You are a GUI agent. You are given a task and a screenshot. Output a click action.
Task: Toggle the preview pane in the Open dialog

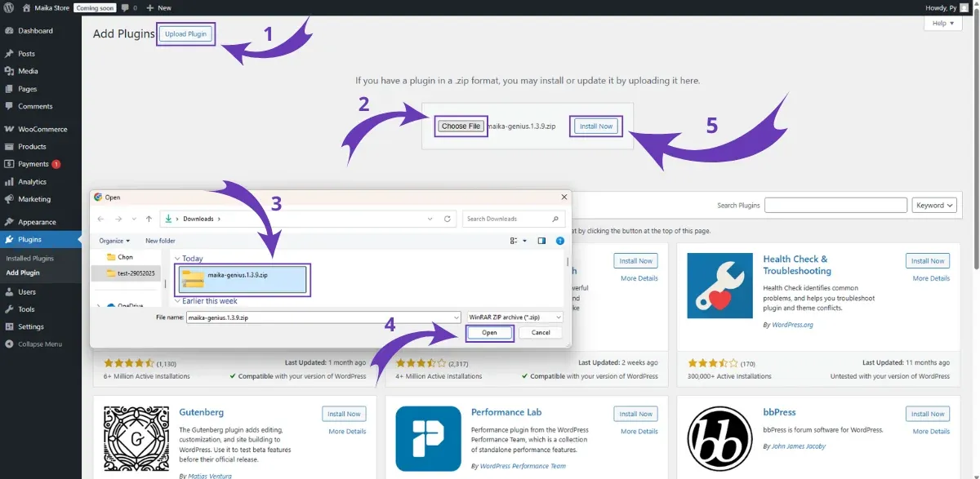coord(541,241)
